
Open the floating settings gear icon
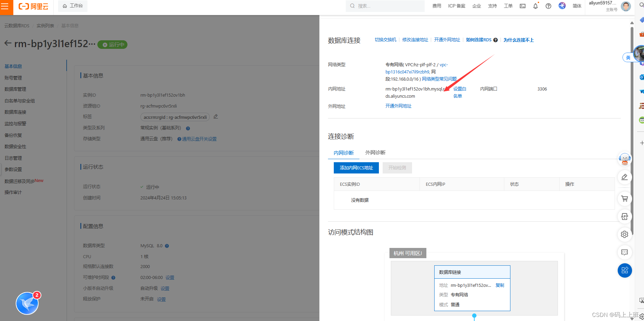pos(625,234)
